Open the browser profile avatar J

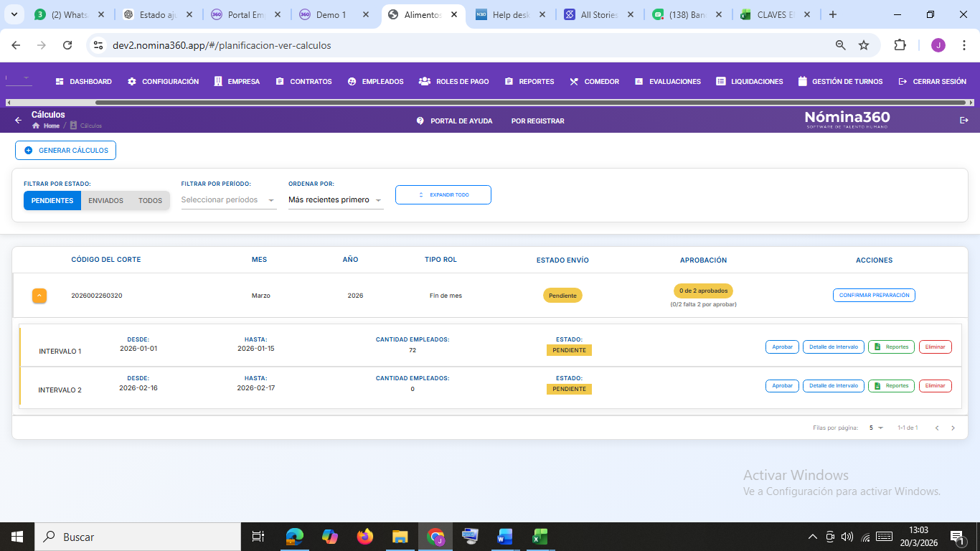point(938,45)
